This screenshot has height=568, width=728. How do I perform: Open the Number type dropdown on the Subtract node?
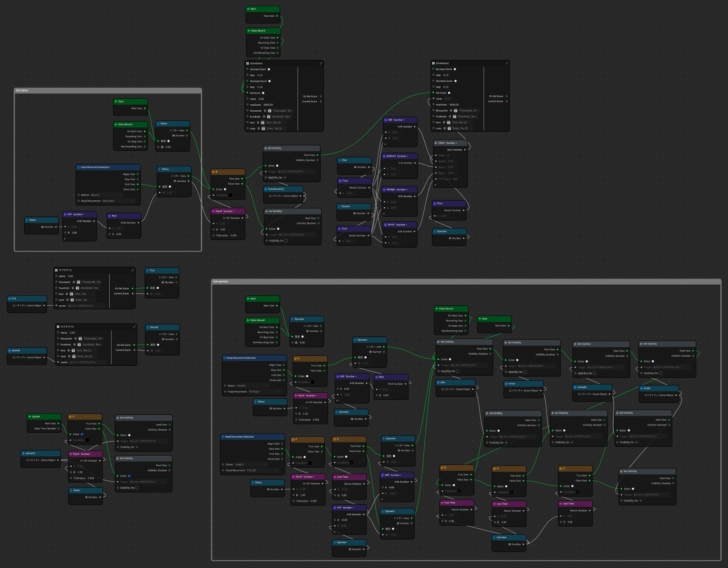[x=402, y=156]
